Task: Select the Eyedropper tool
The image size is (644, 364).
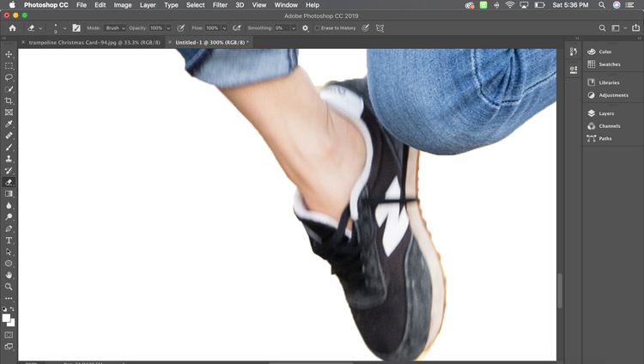Action: pyautogui.click(x=9, y=124)
